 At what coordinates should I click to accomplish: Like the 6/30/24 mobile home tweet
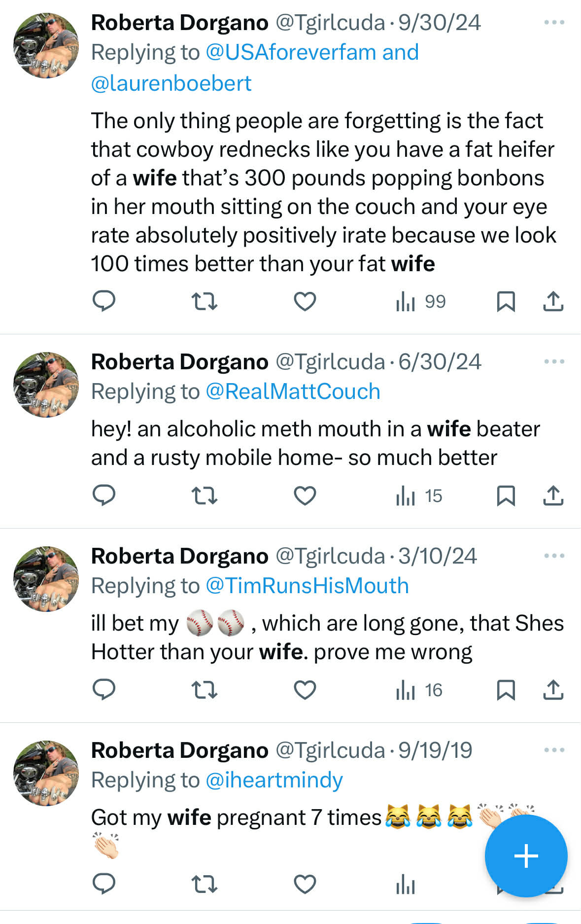(x=305, y=496)
